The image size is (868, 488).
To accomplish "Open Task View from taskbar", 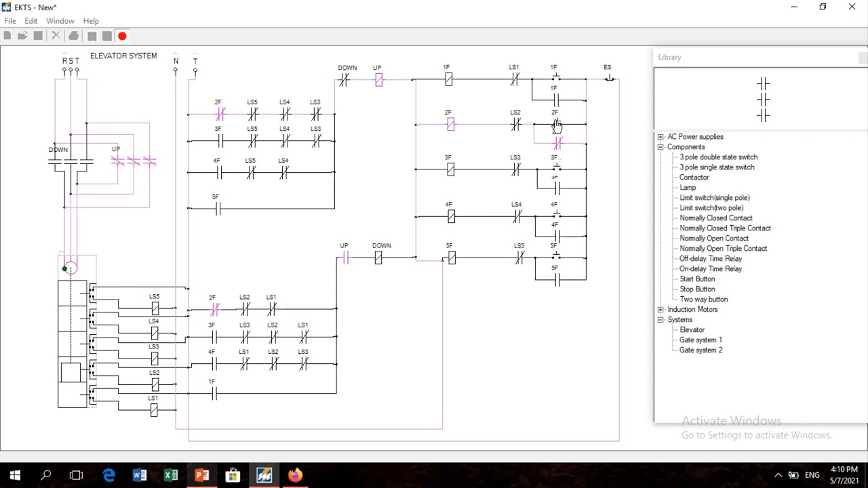I will click(76, 475).
